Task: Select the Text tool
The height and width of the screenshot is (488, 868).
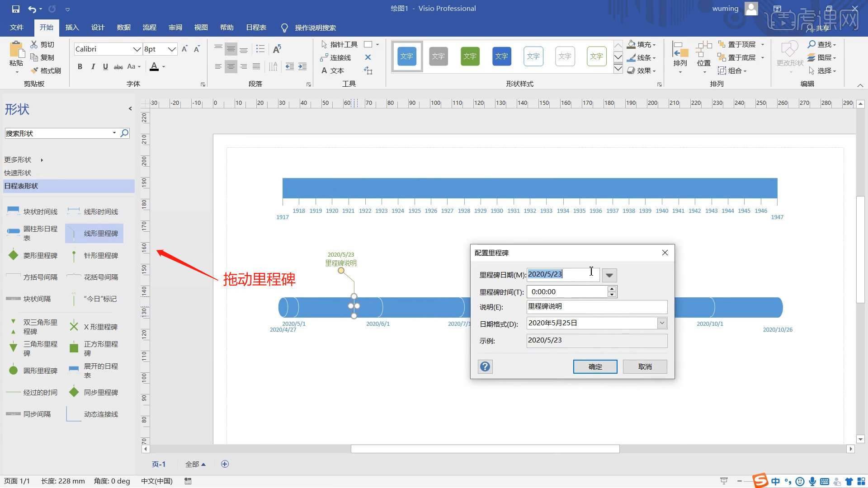Action: click(333, 70)
